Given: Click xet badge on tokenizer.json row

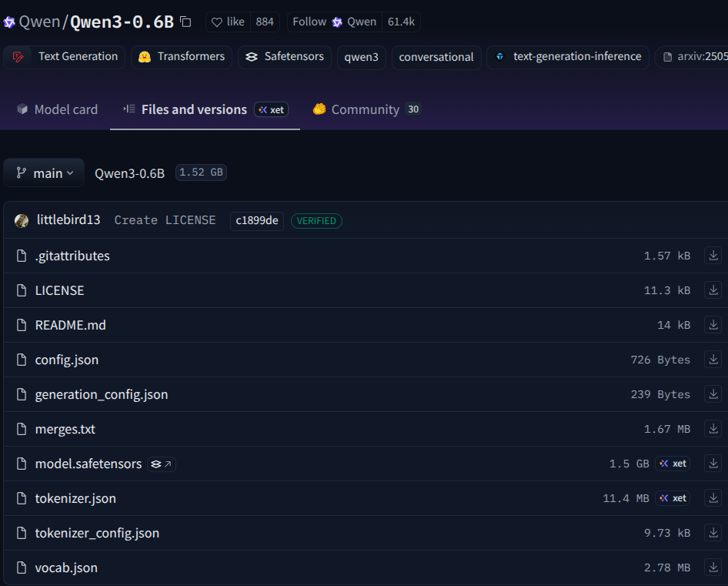Looking at the screenshot, I should point(673,498).
